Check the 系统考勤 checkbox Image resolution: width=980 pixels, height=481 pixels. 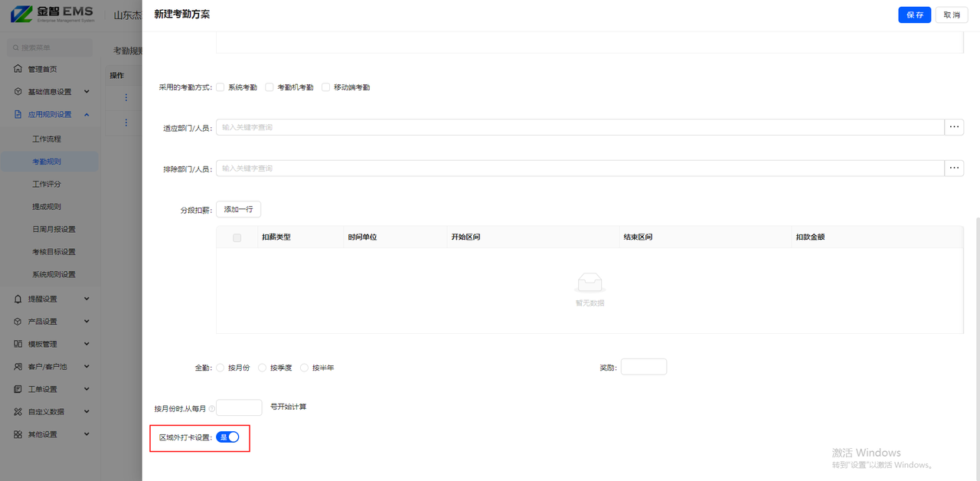click(220, 87)
